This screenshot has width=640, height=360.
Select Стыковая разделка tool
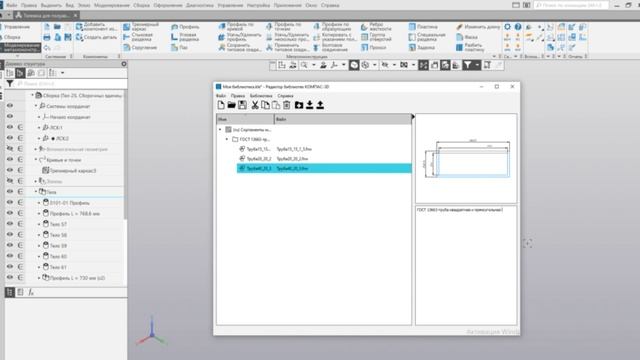(138, 37)
